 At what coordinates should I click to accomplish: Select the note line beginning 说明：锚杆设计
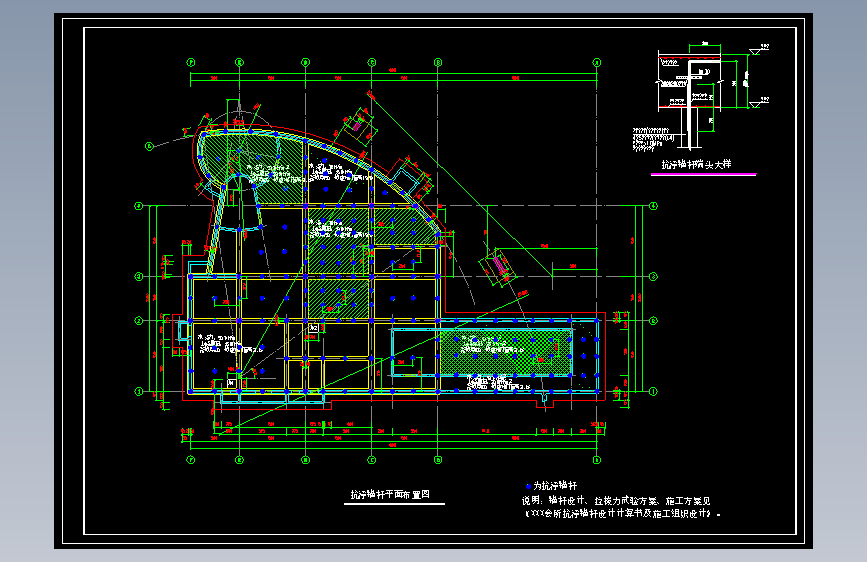(616, 501)
